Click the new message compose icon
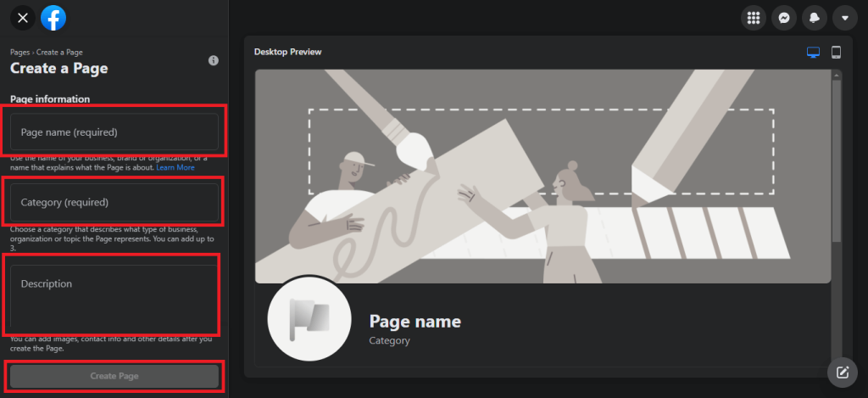868x398 pixels. (843, 372)
